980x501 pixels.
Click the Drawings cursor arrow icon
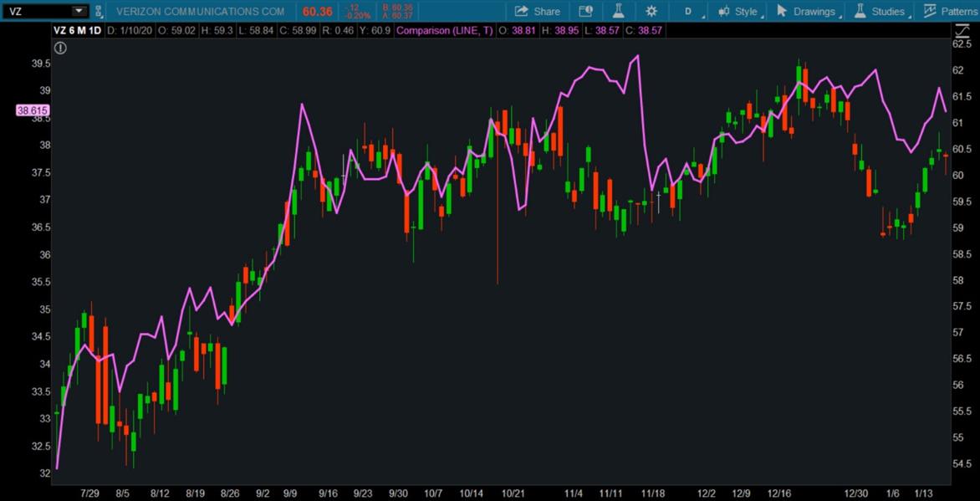[782, 11]
